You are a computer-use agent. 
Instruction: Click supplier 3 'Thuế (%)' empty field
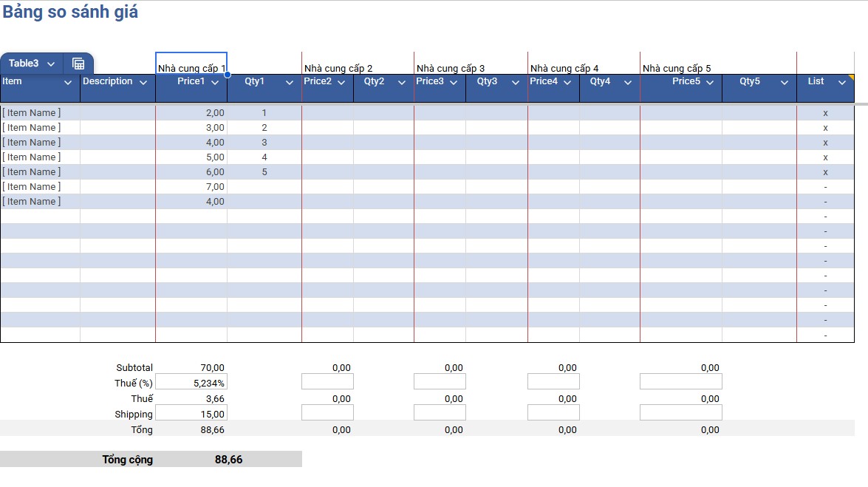440,382
